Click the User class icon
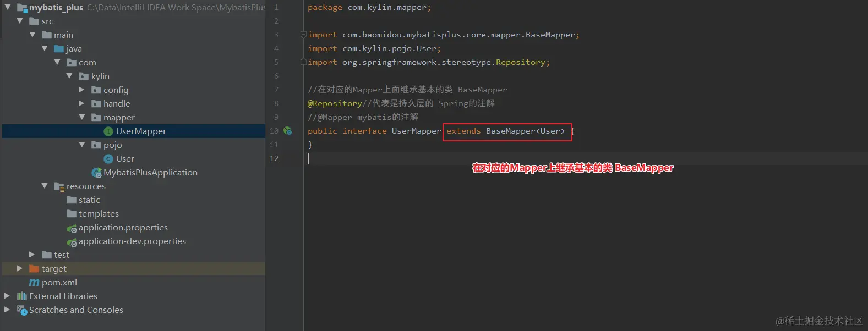Image resolution: width=868 pixels, height=331 pixels. (x=108, y=158)
